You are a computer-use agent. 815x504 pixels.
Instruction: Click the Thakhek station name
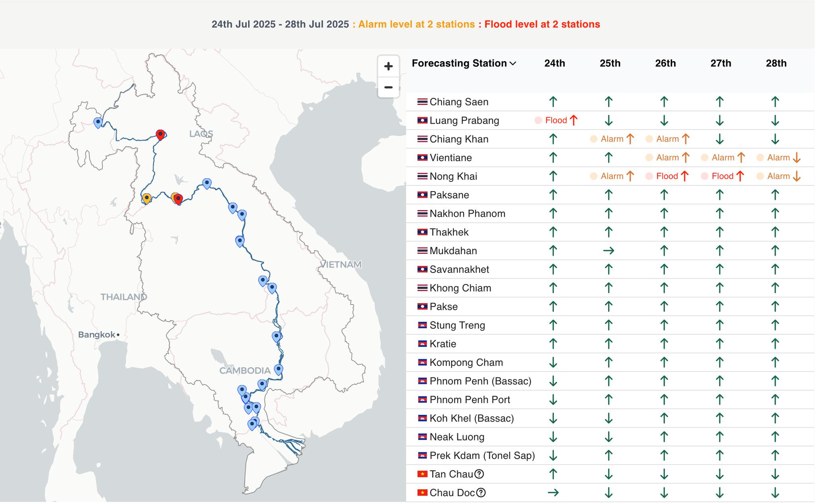[x=449, y=232]
